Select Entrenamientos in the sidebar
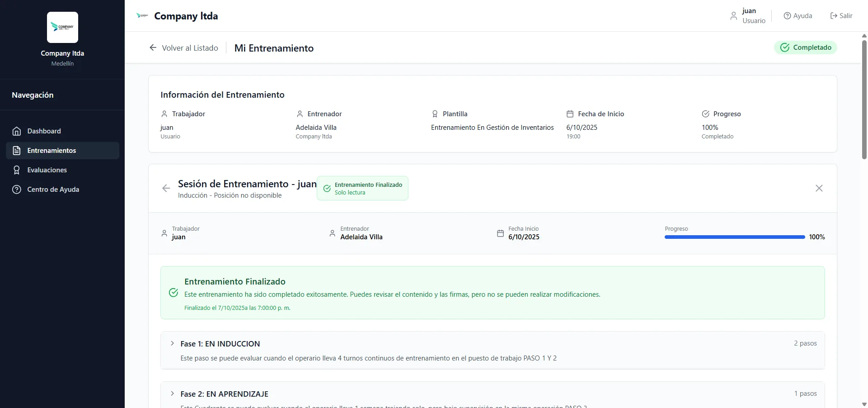 [62, 151]
